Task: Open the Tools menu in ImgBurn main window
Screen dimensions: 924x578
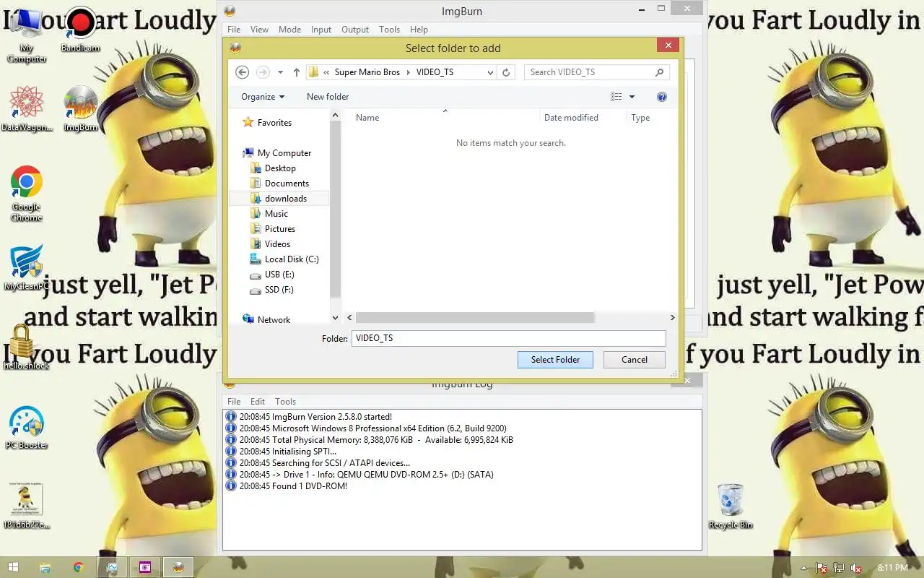Action: pyautogui.click(x=389, y=30)
